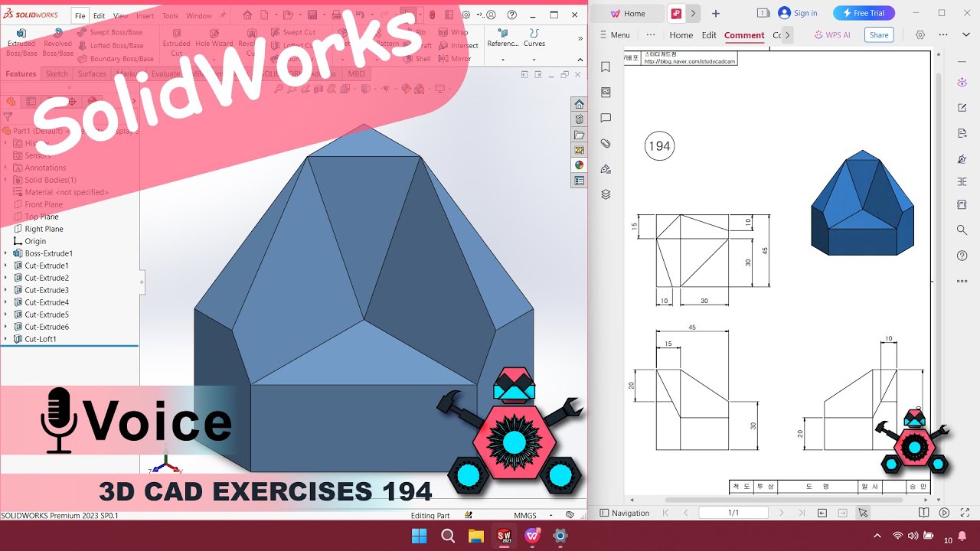Click the search magnifier in the WPS right sidebar

962,230
